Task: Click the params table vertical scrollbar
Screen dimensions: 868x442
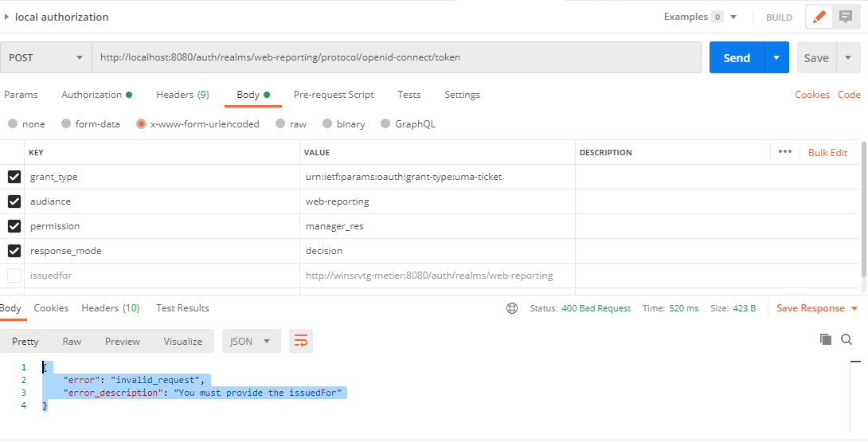Action: tap(865, 209)
